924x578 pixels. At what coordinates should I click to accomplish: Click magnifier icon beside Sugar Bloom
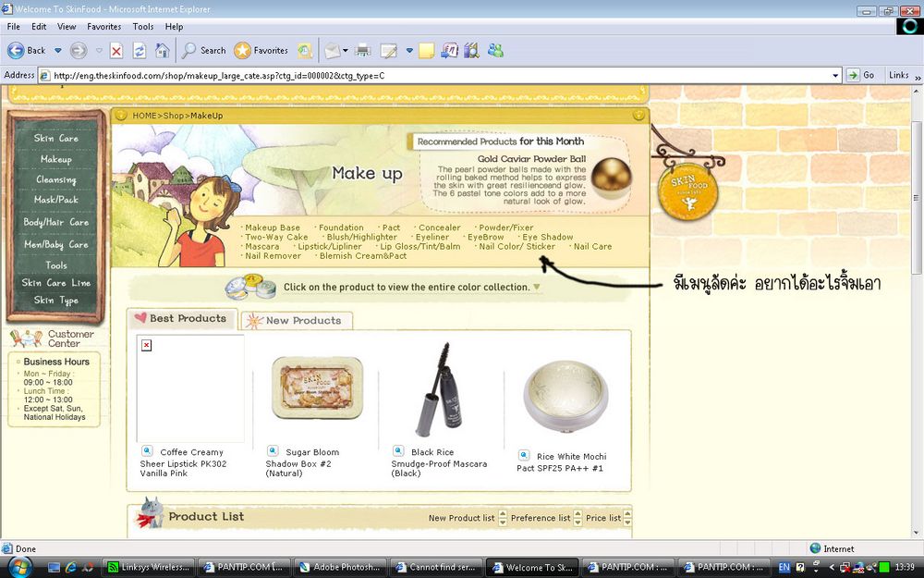pos(273,451)
